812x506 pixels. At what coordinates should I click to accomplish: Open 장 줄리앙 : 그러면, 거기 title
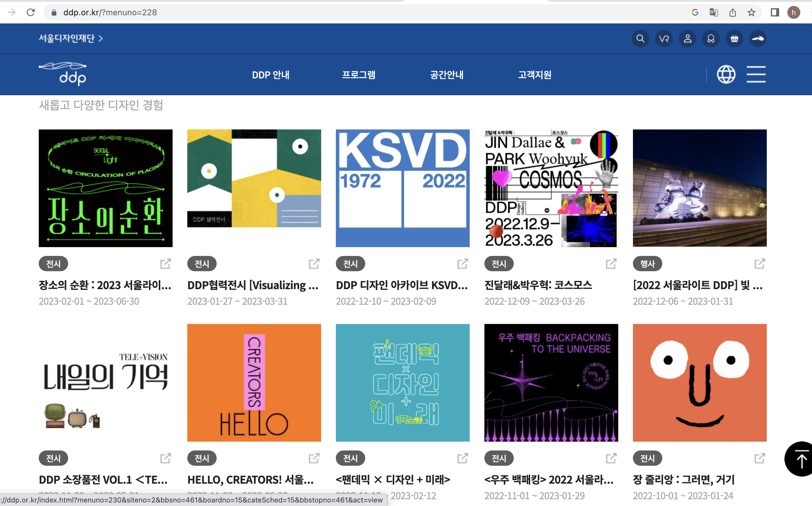pos(684,480)
